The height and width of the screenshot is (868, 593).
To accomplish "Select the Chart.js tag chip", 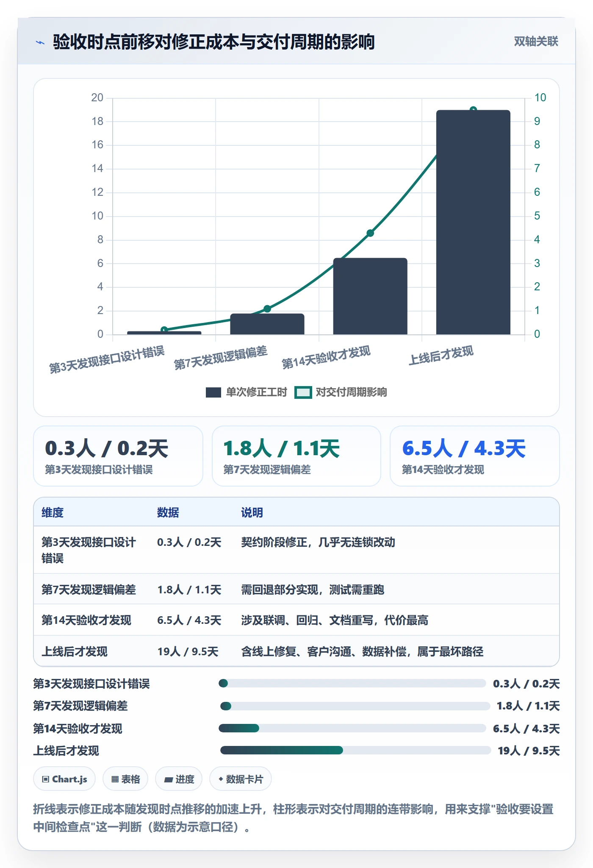I will (64, 779).
